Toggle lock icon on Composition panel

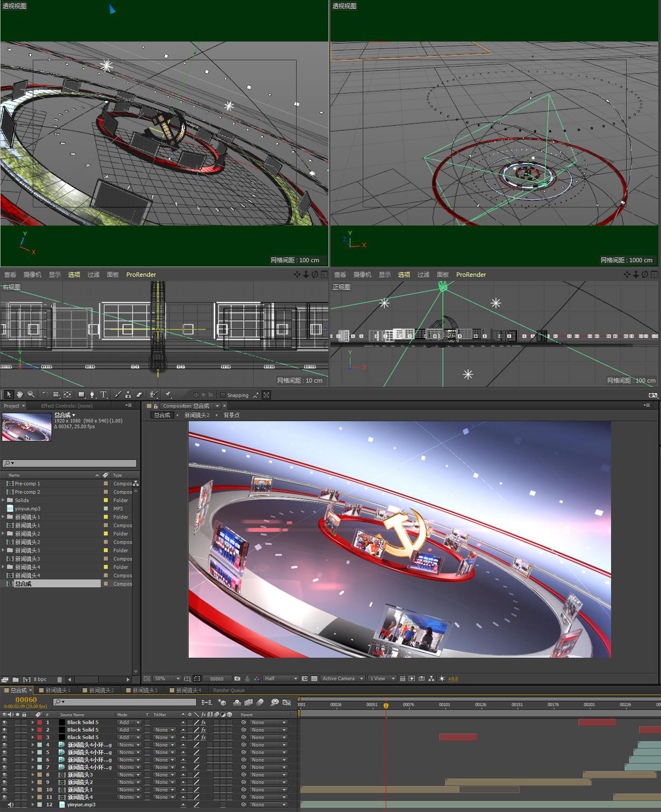[156, 406]
